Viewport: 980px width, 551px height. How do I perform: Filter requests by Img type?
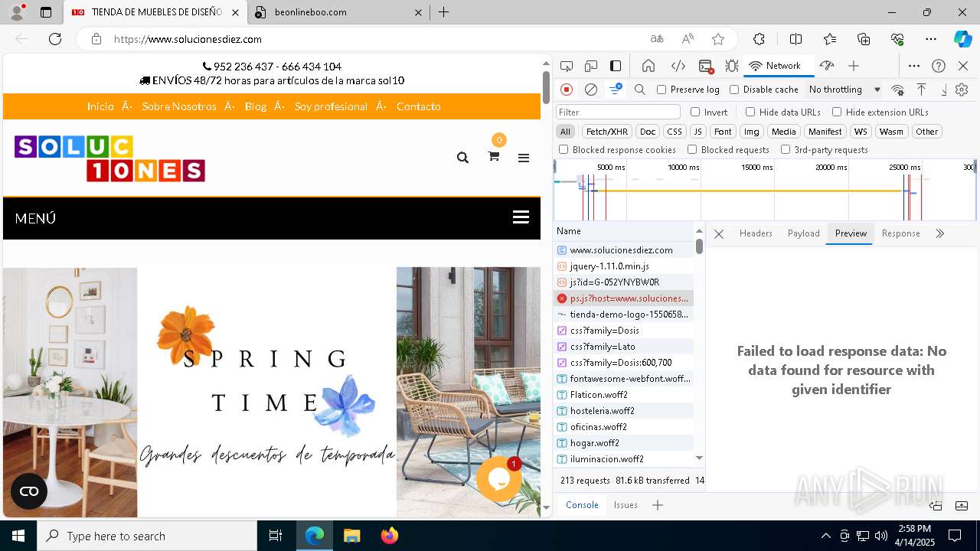[x=752, y=132]
